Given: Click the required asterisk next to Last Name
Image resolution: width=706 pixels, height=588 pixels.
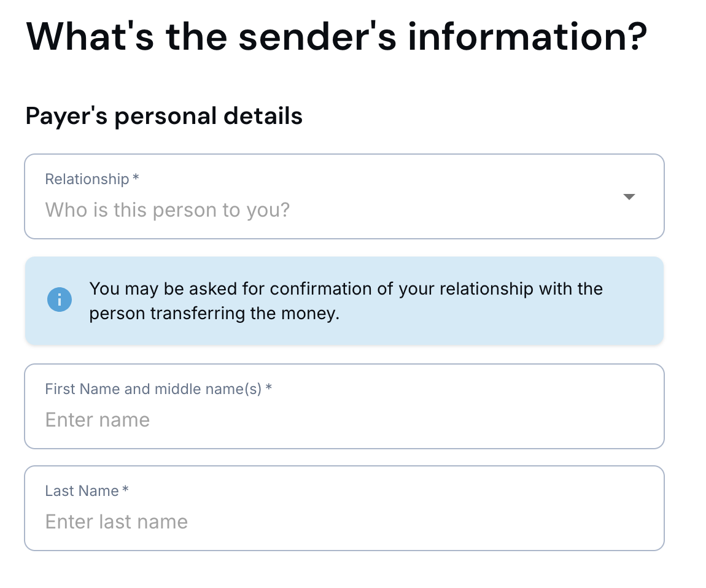Looking at the screenshot, I should [x=125, y=490].
